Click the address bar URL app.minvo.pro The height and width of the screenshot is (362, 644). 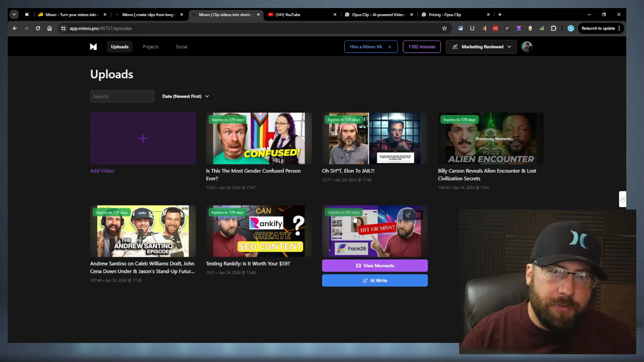(x=101, y=28)
